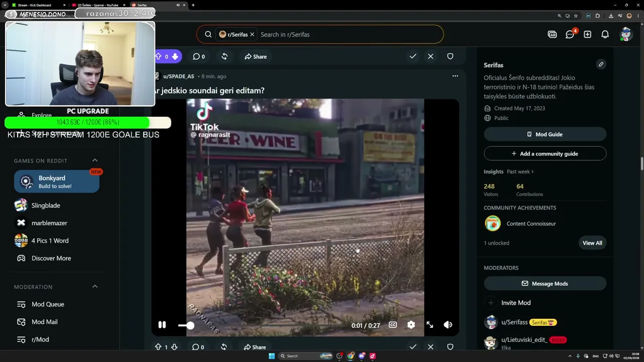Open the Windows Start menu
Viewport: 644px width, 362px height.
tap(272, 356)
